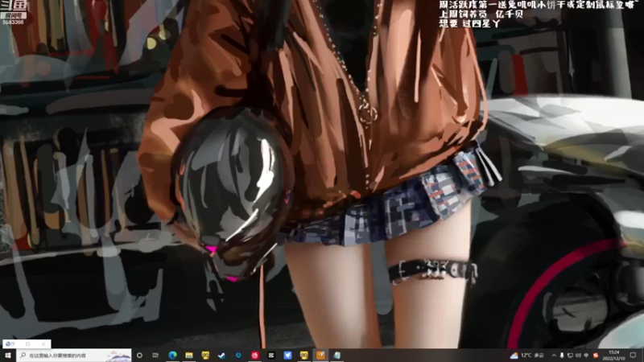The height and width of the screenshot is (362, 644).
Task: Open the clock showing 15:24
Action: 614,355
